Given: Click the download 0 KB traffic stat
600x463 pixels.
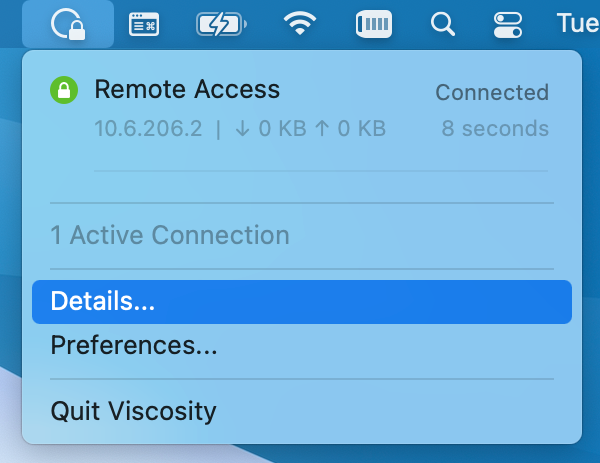Looking at the screenshot, I should point(268,129).
